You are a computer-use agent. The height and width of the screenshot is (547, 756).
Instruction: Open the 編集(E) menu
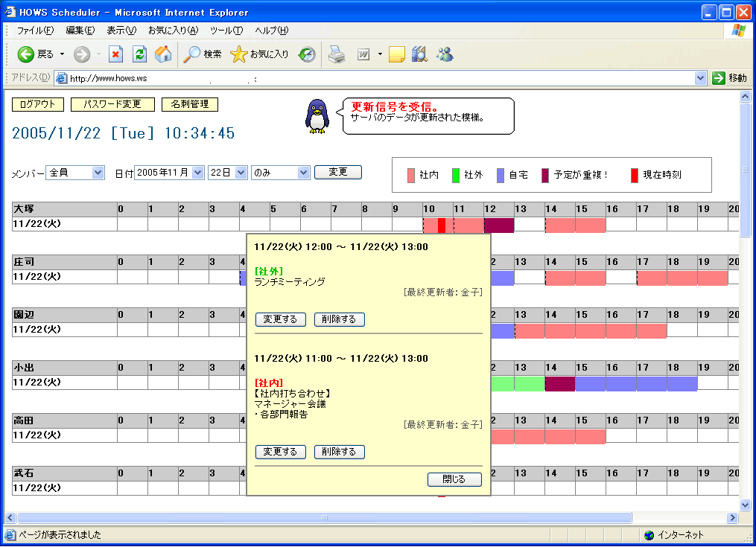[x=80, y=31]
